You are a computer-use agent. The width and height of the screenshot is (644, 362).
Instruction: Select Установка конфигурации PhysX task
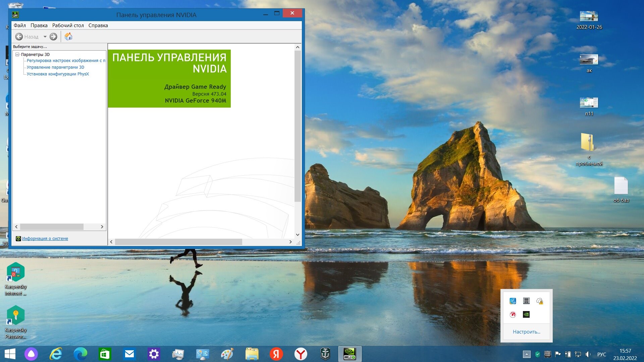coord(58,74)
